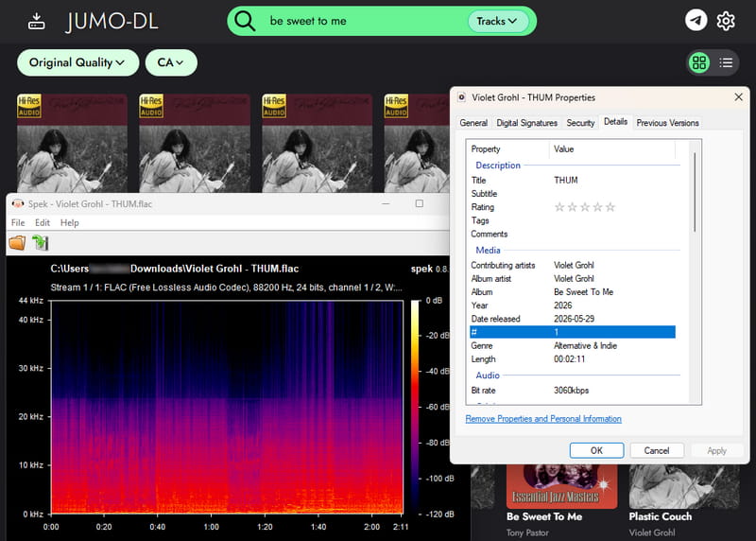Open the Original Quality dropdown
The height and width of the screenshot is (541, 756).
[77, 62]
